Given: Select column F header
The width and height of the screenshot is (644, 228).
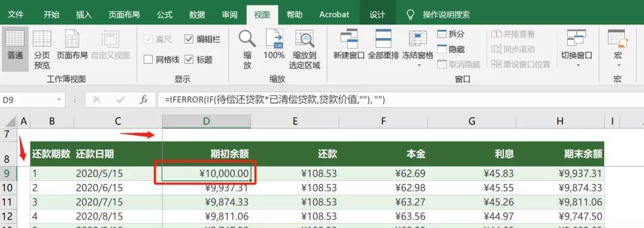Looking at the screenshot, I should 383,121.
